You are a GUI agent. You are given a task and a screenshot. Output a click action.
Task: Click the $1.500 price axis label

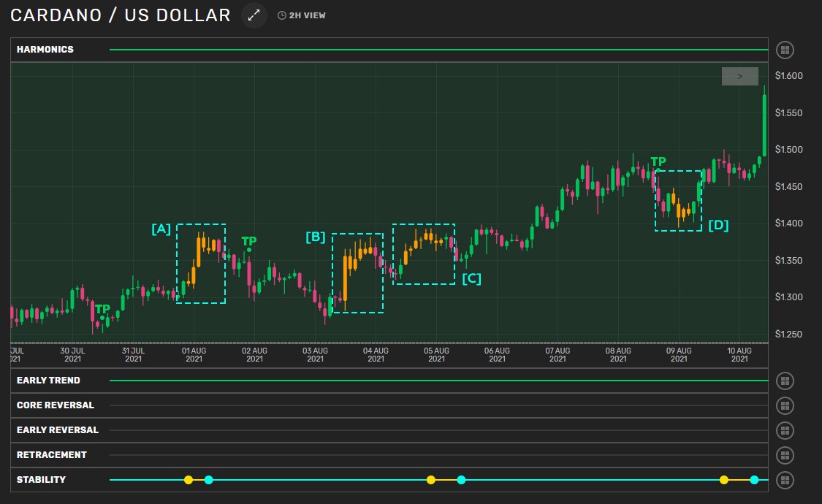[x=789, y=149]
